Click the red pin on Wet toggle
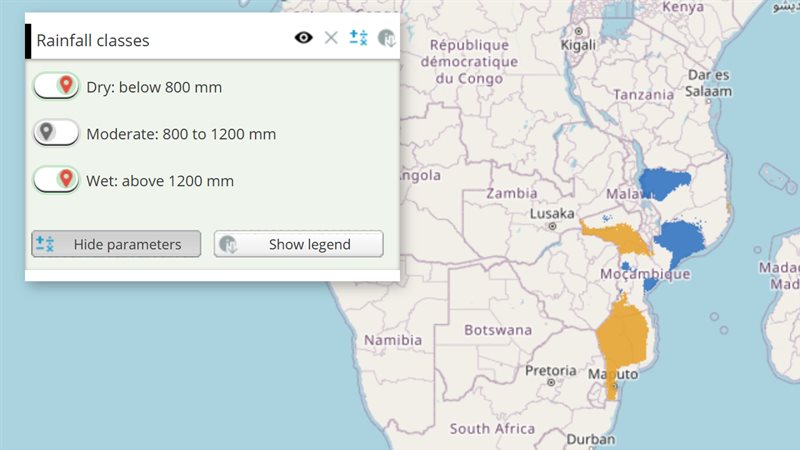This screenshot has width=800, height=450. tap(66, 179)
